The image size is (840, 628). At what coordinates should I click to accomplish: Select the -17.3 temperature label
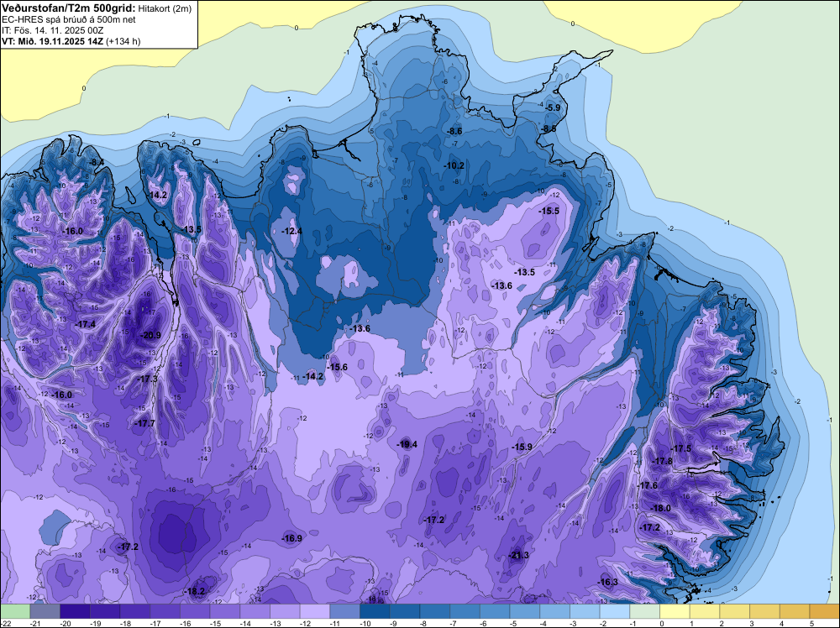pyautogui.click(x=147, y=379)
